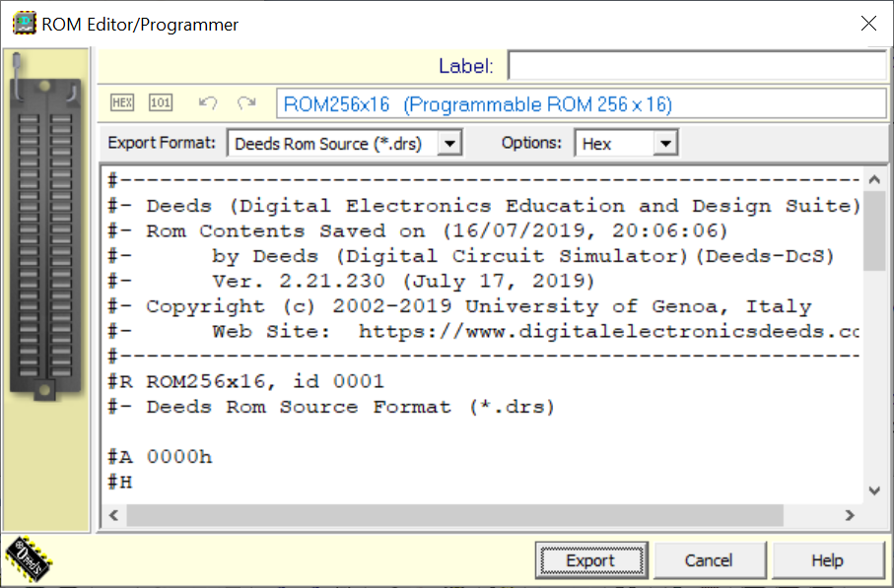Viewport: 894px width, 588px height.
Task: Click the Deeds chip logo icon
Action: tap(29, 558)
